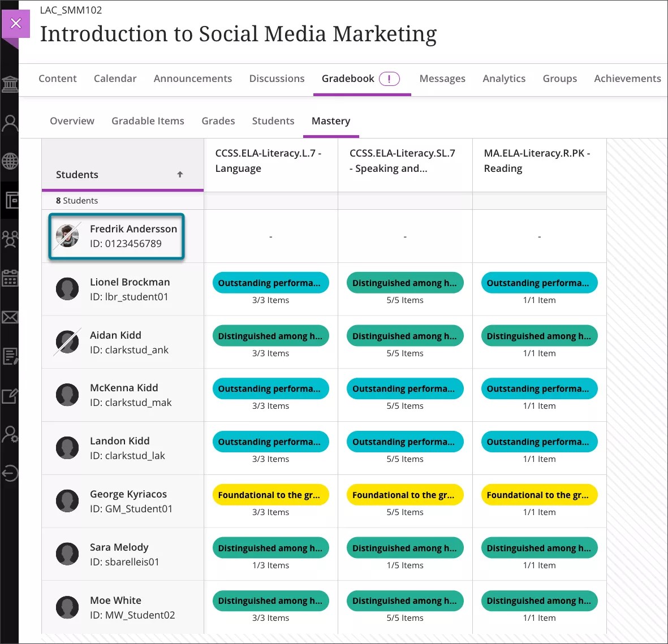Image resolution: width=668 pixels, height=644 pixels.
Task: Click the Gradebook alert exclamation badge
Action: tap(389, 79)
